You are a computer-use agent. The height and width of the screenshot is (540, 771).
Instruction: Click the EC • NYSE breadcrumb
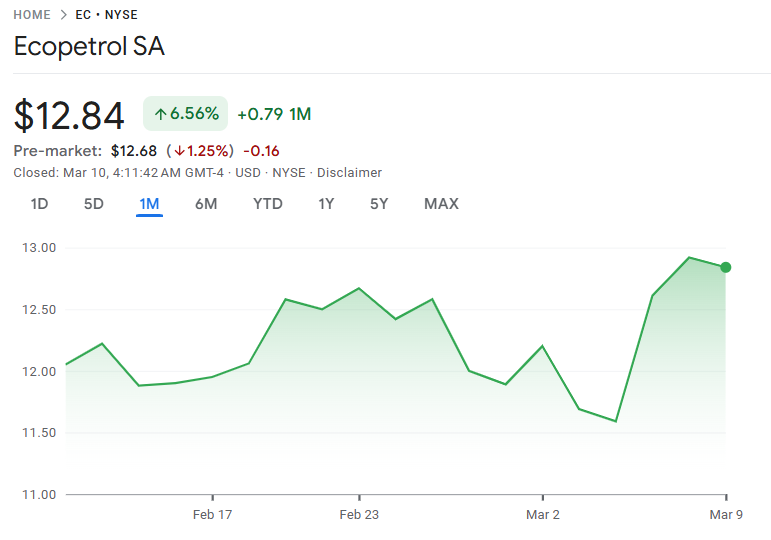tap(107, 15)
